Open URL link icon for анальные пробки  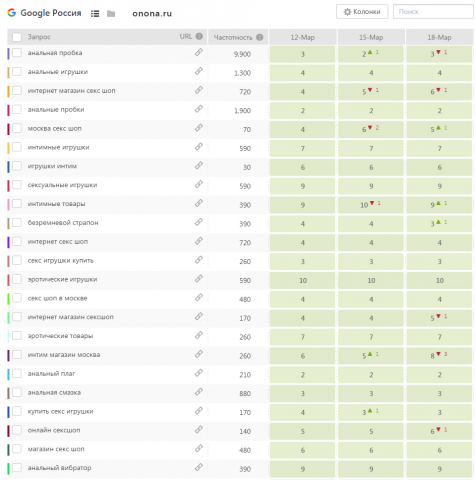point(199,109)
